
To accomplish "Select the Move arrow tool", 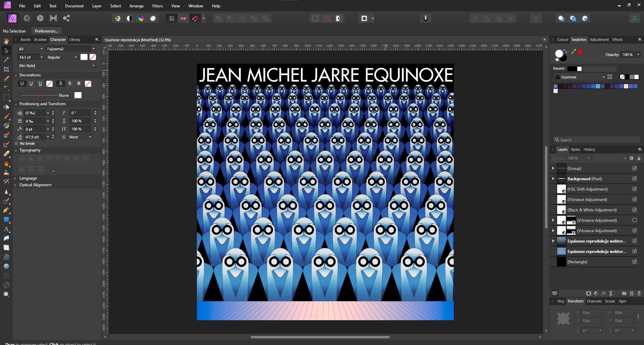I will click(6, 51).
